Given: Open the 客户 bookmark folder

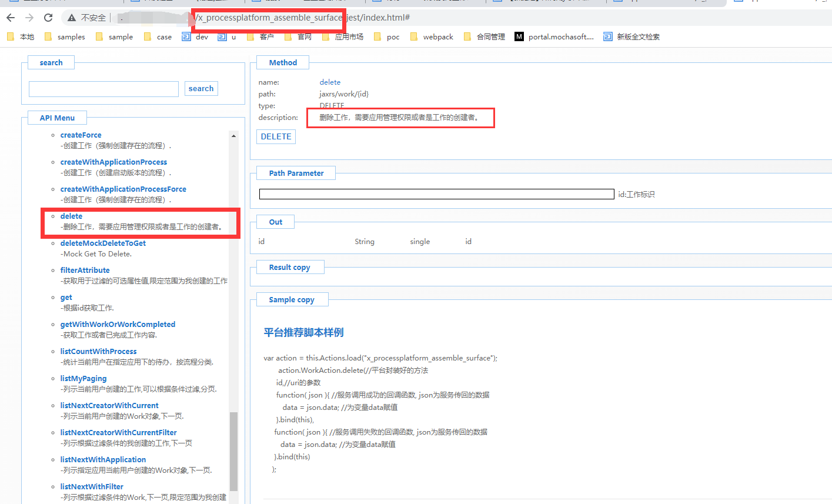Looking at the screenshot, I should pos(260,36).
